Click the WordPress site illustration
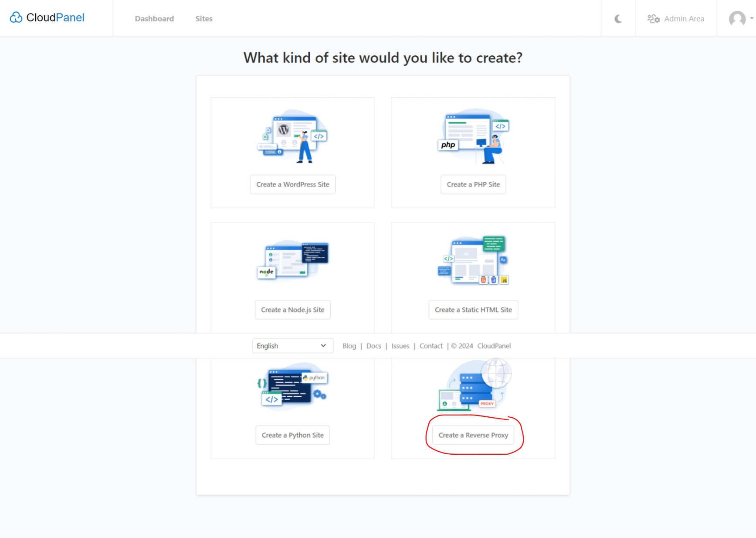 click(292, 136)
